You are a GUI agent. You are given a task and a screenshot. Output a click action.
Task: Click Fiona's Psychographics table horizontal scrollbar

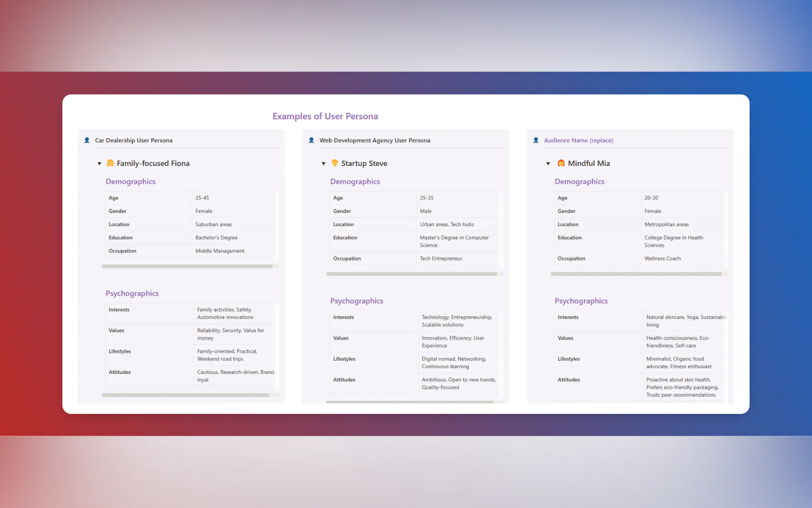(x=185, y=395)
